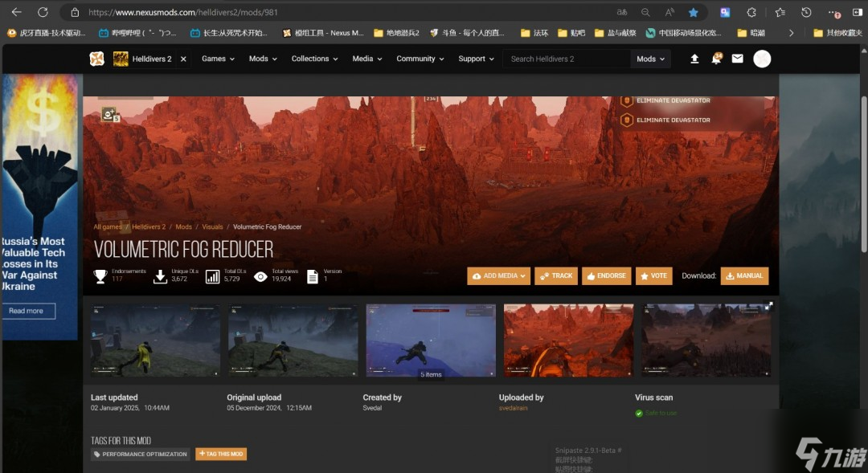Open the user profile avatar
868x473 pixels.
coord(762,59)
